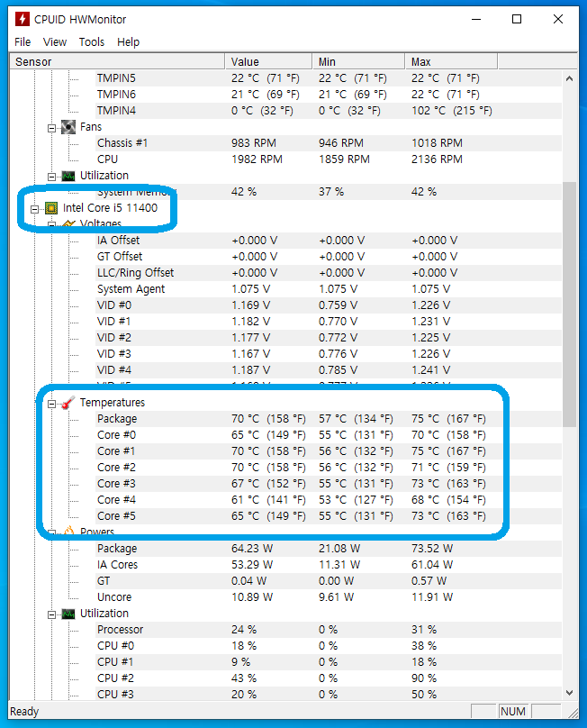Select the Temperatures group label

tap(113, 403)
